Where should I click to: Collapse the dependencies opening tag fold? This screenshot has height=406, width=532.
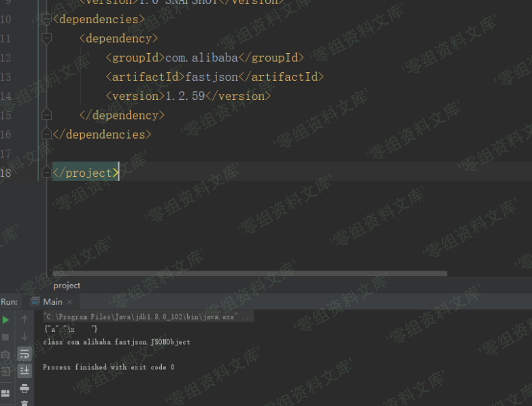pos(46,19)
